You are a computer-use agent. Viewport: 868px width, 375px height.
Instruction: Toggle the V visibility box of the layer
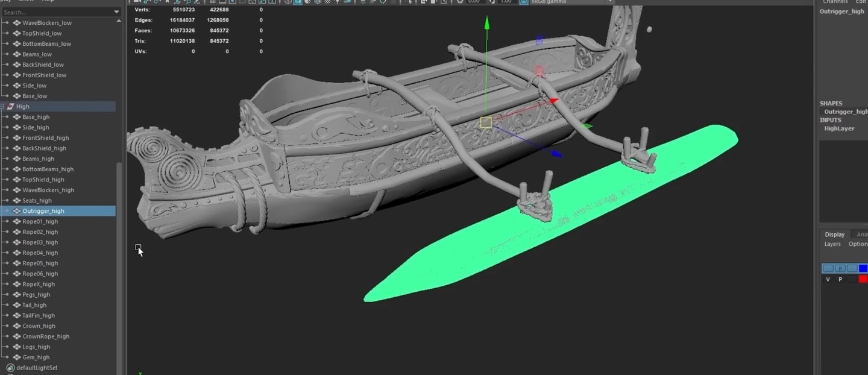[828, 279]
